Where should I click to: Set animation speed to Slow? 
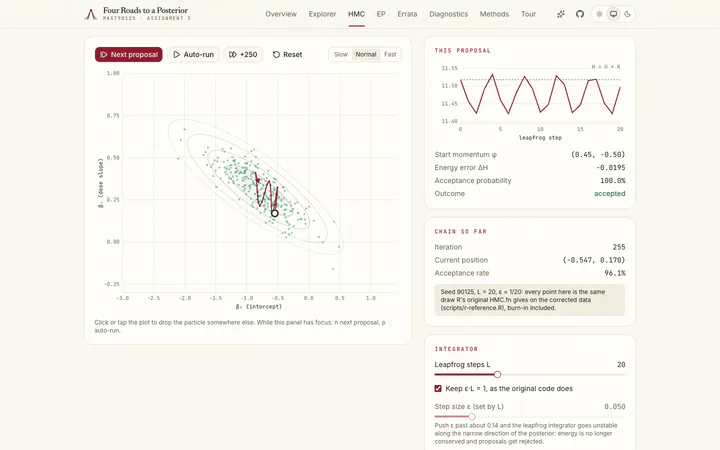point(341,54)
